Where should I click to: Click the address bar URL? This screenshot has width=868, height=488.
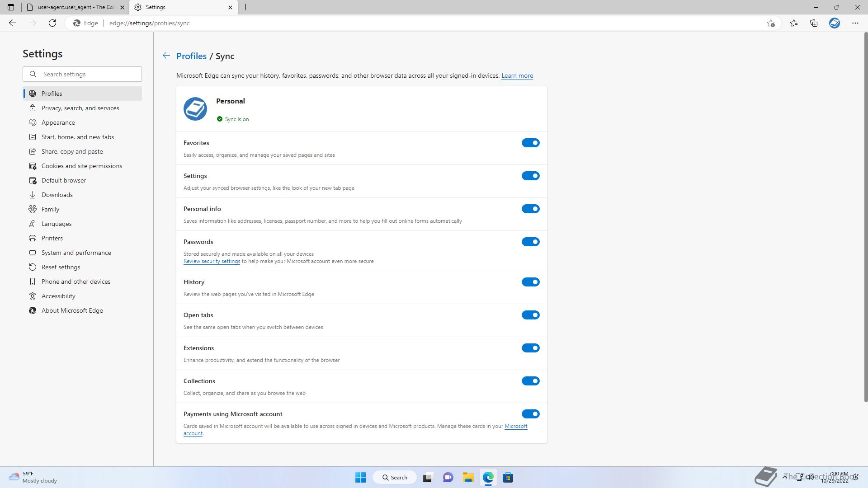click(x=149, y=23)
